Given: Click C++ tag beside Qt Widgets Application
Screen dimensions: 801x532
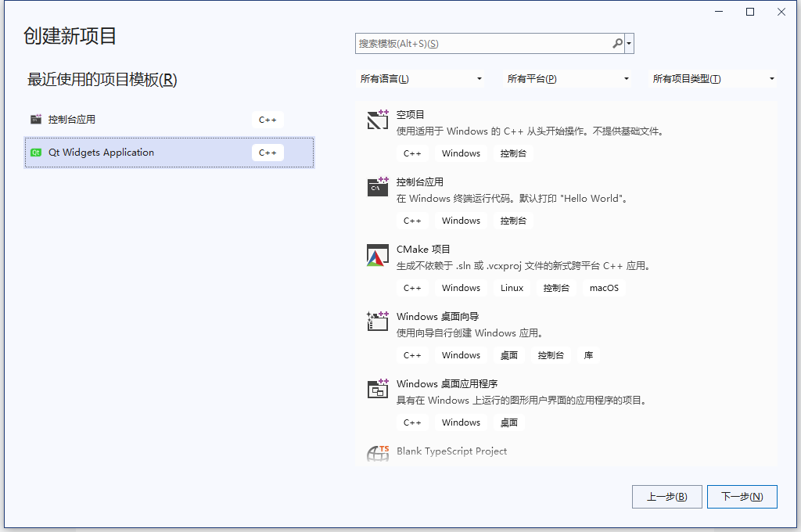Looking at the screenshot, I should pos(268,153).
